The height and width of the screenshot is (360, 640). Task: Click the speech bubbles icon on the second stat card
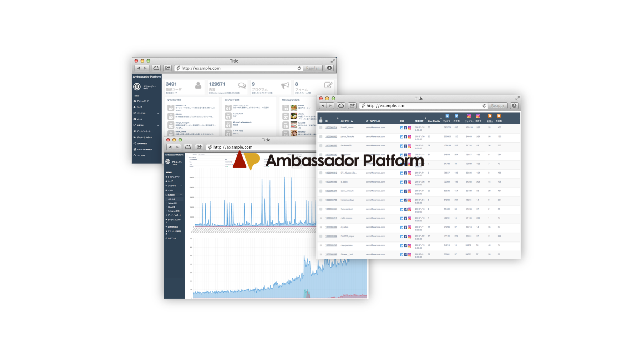click(x=242, y=86)
